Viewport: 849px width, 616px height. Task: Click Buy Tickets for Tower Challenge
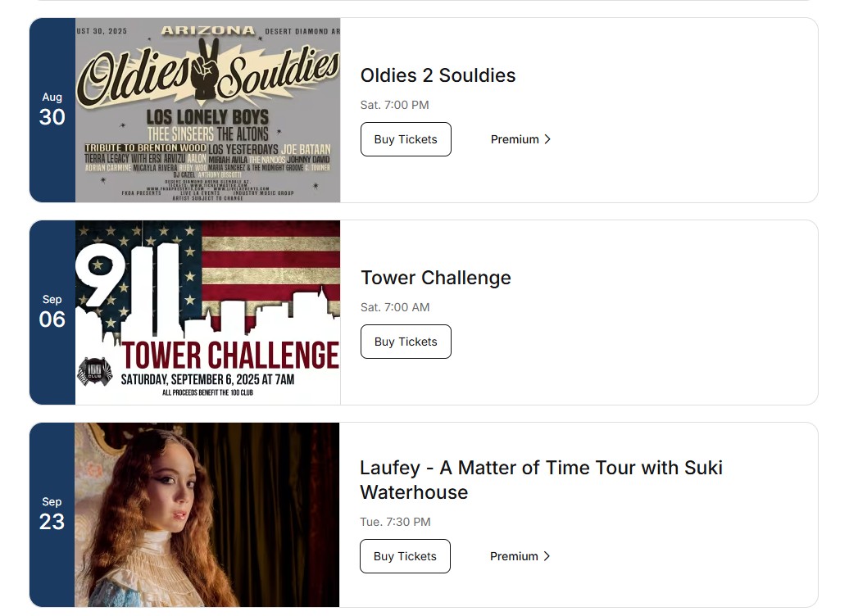(x=406, y=342)
